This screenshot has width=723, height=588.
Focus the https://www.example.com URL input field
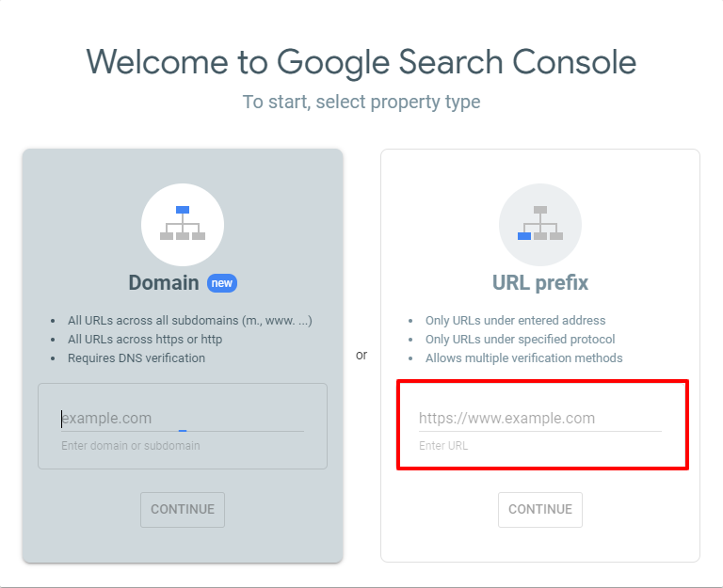pos(540,419)
